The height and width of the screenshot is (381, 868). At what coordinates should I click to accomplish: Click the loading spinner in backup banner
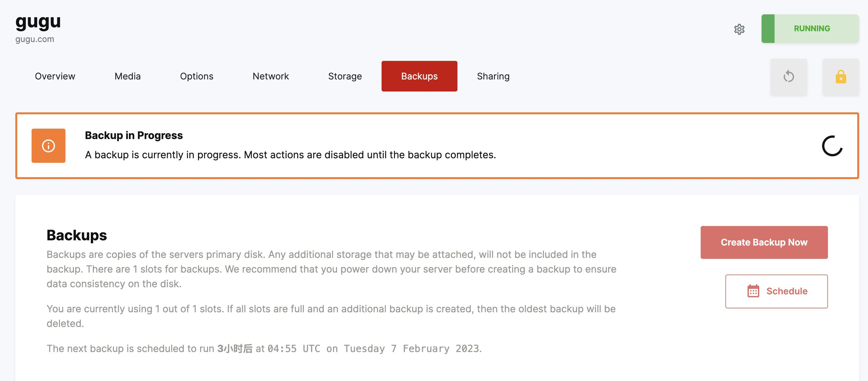click(x=832, y=146)
